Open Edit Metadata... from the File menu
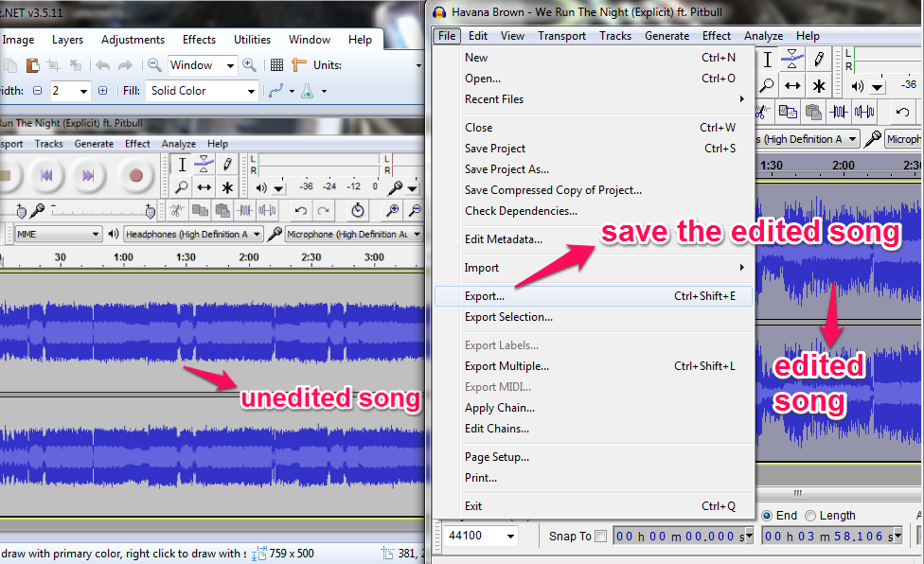The image size is (924, 564). coord(594,239)
